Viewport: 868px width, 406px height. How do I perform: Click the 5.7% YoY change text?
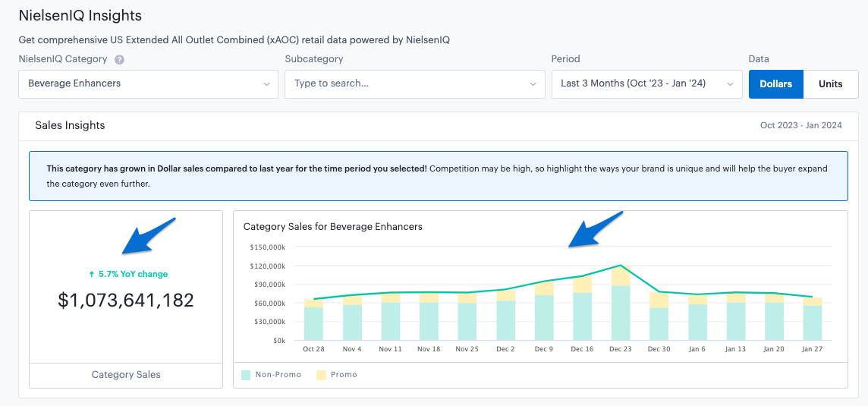(133, 274)
